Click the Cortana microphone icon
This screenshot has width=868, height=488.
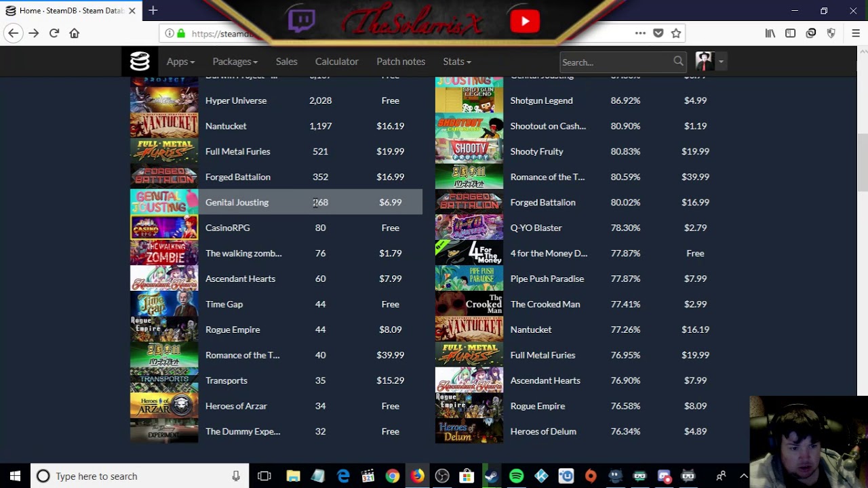[x=236, y=476]
